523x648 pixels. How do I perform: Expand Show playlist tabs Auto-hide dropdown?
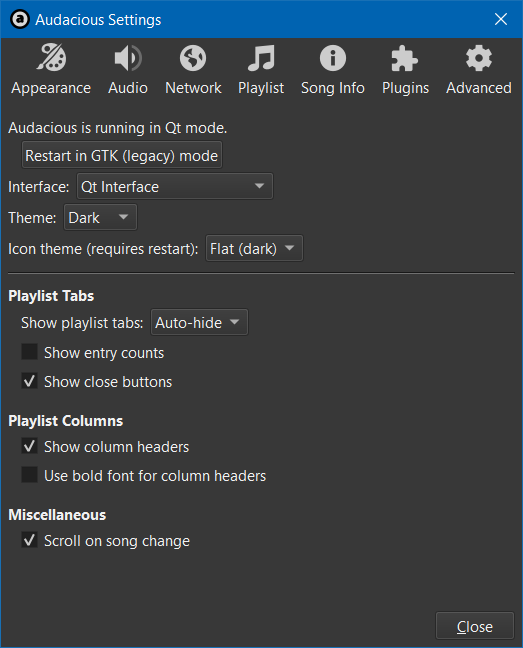(x=200, y=322)
